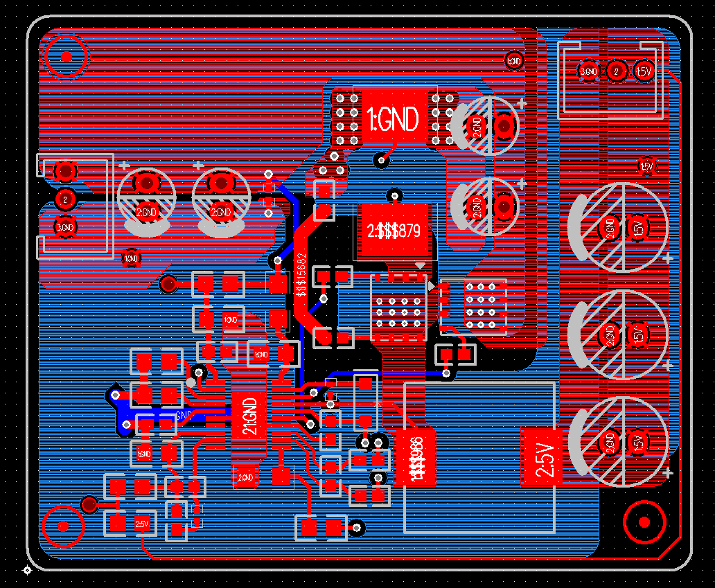Select the 1:5V pad of the middle large capacitor

(638, 335)
